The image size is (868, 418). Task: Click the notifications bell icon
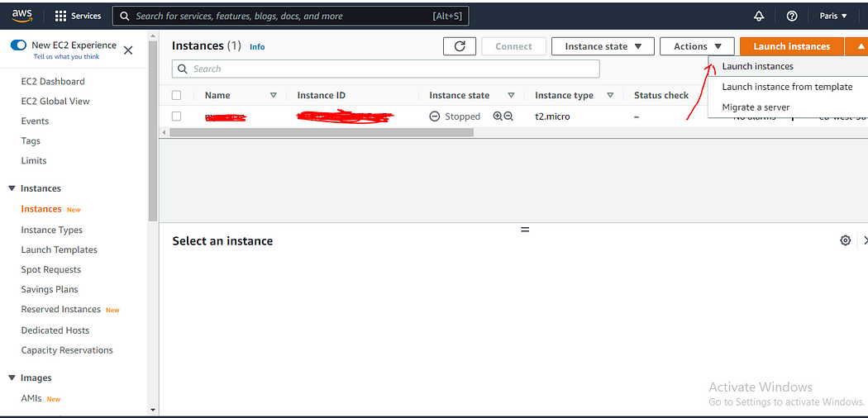click(759, 16)
